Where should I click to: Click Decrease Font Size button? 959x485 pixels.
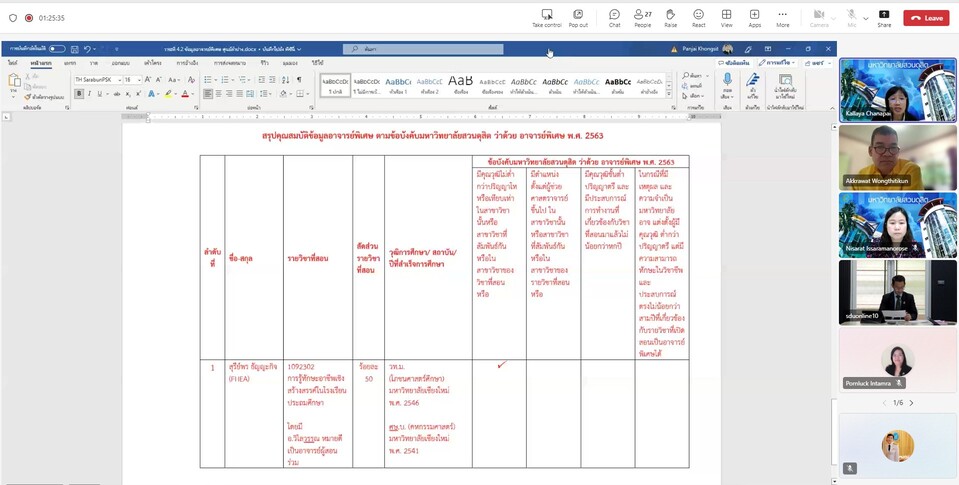click(x=158, y=80)
